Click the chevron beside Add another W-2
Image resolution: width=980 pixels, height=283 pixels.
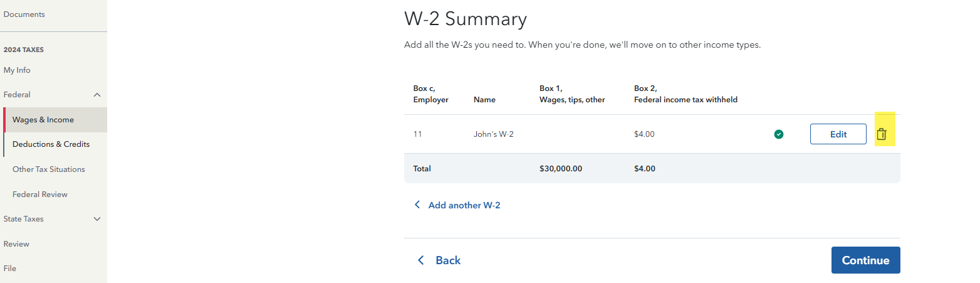click(x=417, y=205)
